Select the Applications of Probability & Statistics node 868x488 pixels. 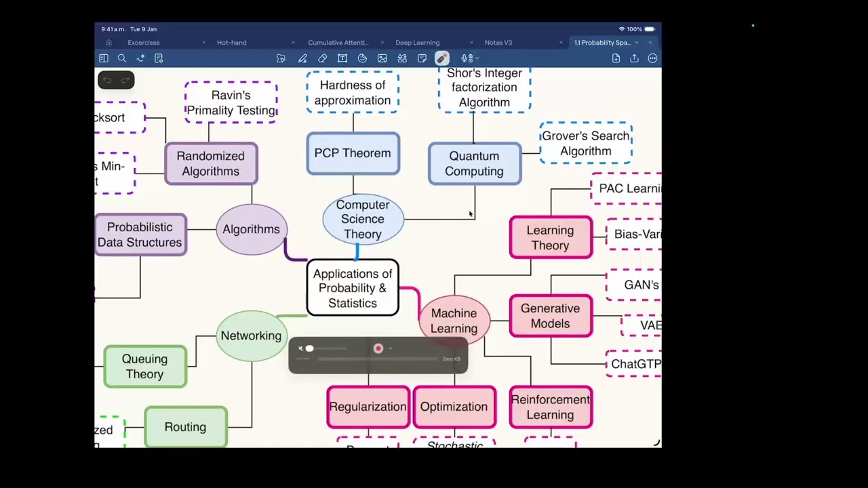tap(353, 288)
